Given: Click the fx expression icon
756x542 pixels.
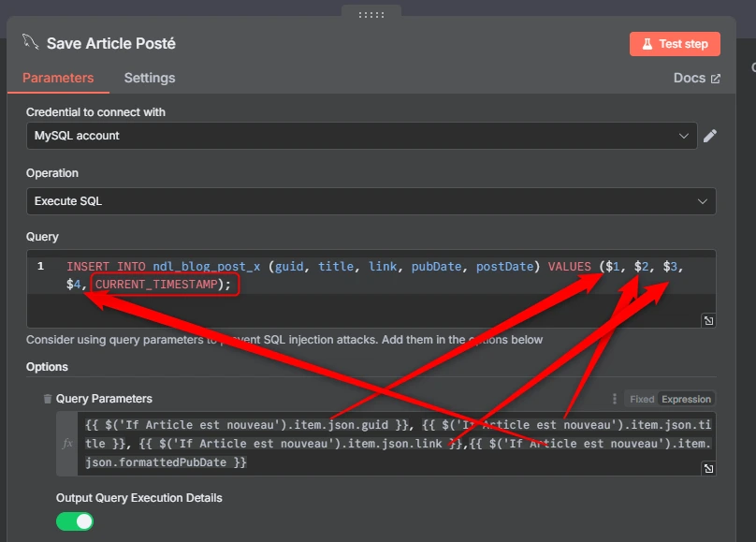Looking at the screenshot, I should coord(67,444).
